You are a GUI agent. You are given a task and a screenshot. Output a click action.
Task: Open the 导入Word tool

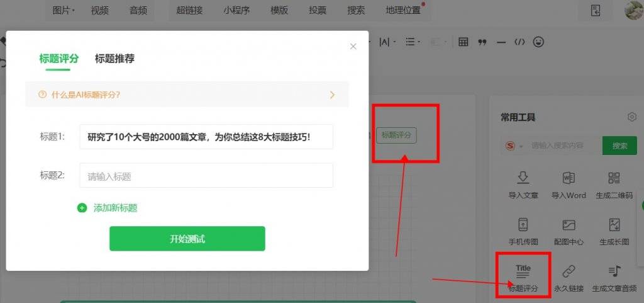click(569, 185)
